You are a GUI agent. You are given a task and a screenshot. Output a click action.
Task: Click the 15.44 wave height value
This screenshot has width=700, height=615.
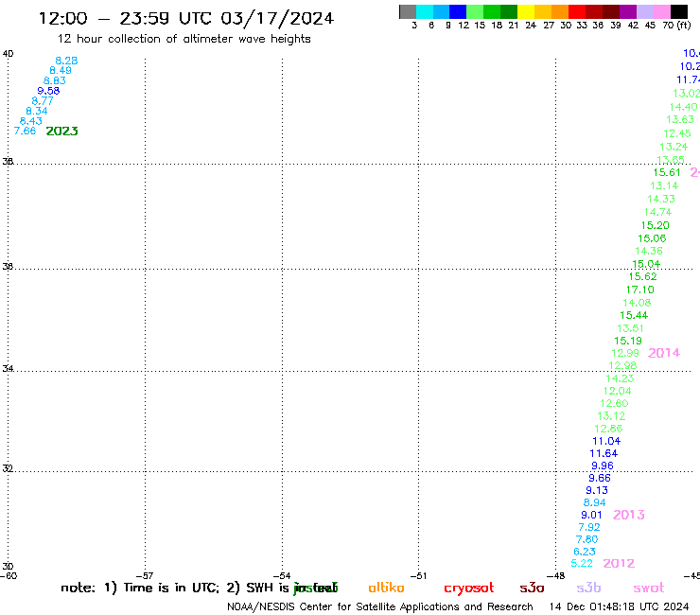click(634, 315)
